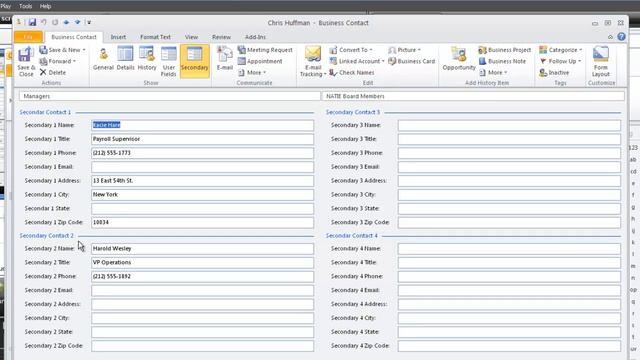Image resolution: width=640 pixels, height=360 pixels.
Task: Click the E-mail ribbon icon
Action: point(224,59)
